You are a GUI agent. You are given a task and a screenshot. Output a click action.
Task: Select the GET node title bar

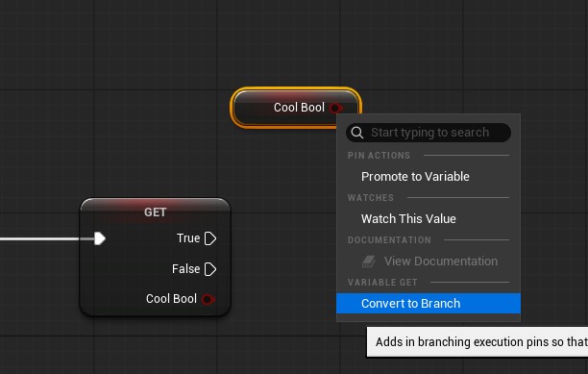[156, 212]
